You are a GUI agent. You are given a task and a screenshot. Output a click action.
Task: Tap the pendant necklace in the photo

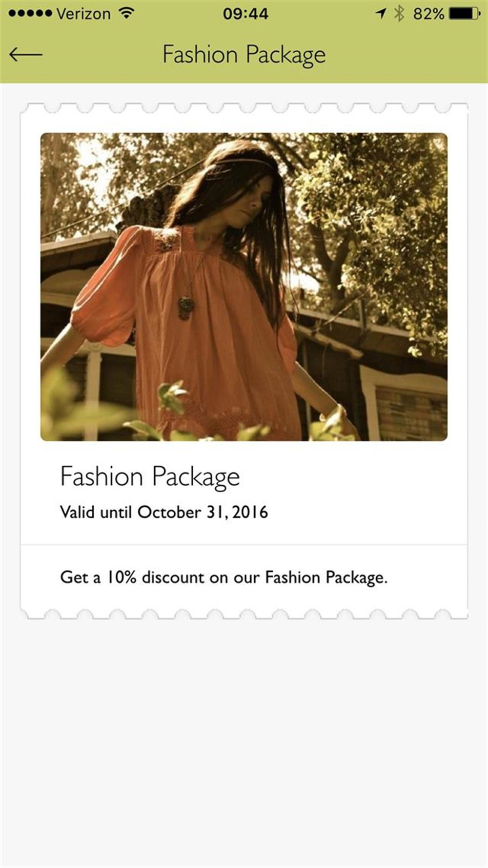click(x=185, y=308)
